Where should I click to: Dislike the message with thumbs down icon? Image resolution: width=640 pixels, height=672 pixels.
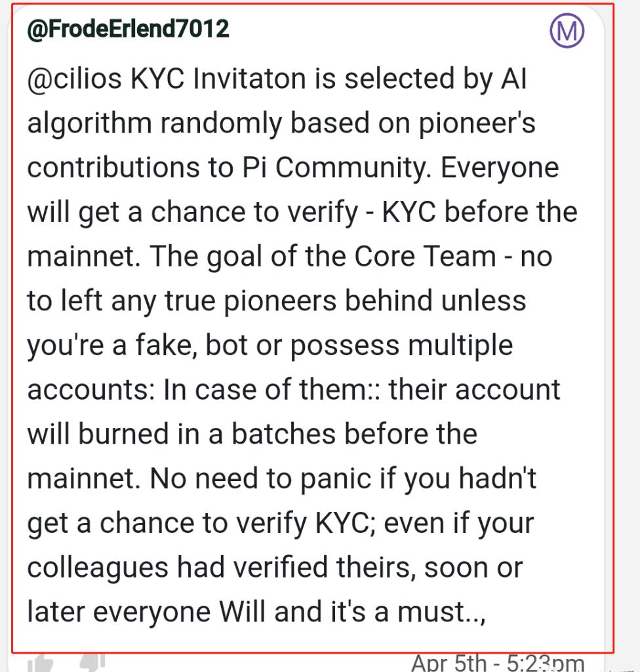[91, 662]
